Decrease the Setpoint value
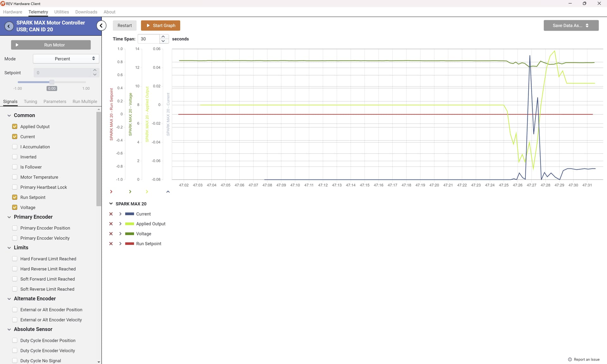The width and height of the screenshot is (607, 364). tap(95, 75)
